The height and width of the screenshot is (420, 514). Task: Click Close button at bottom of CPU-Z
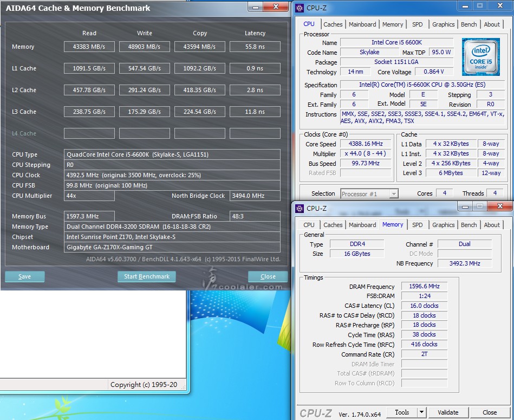click(490, 412)
